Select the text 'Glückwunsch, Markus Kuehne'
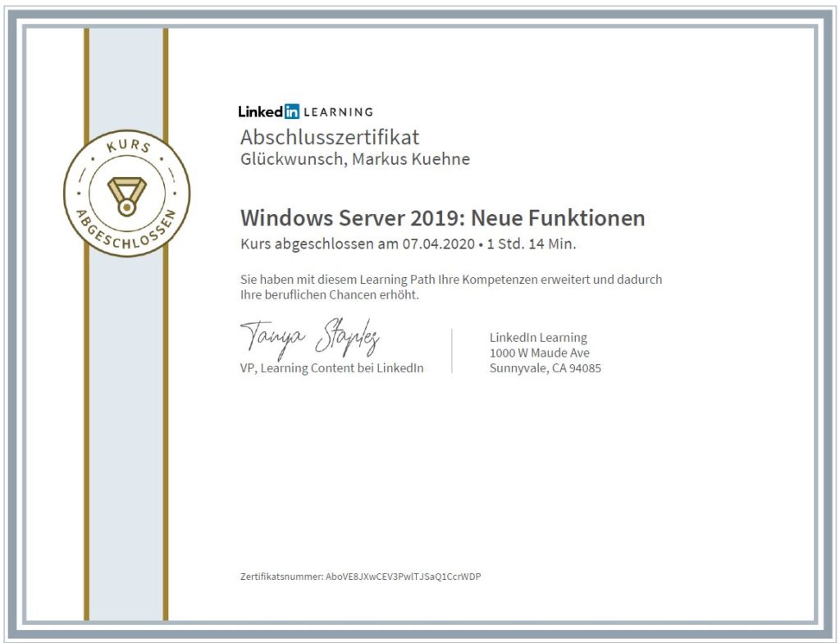Viewport: 840px width, 643px height. pyautogui.click(x=355, y=159)
